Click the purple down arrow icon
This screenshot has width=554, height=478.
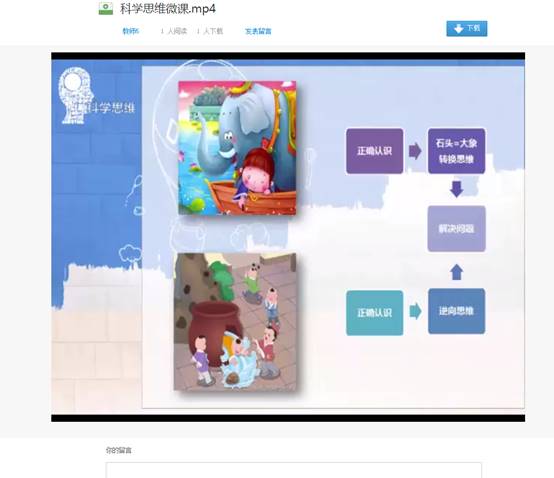click(x=456, y=189)
